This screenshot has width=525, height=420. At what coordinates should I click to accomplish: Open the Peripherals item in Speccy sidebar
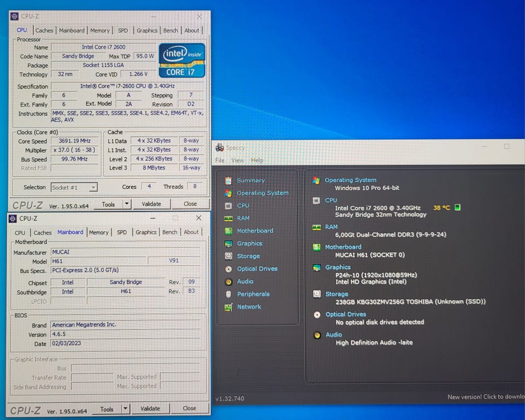click(x=253, y=294)
